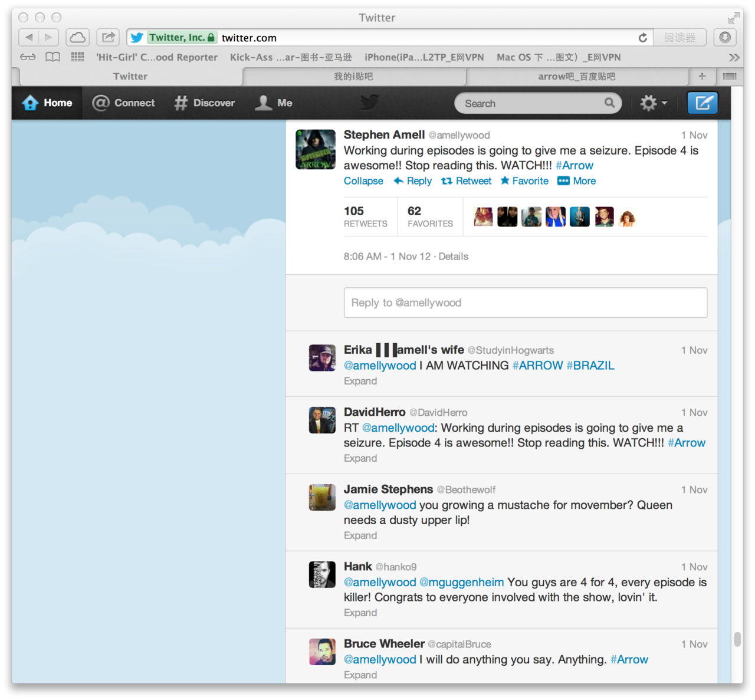The height and width of the screenshot is (700, 755).
Task: Favorite Stephen Amell's tweet
Action: 524,181
